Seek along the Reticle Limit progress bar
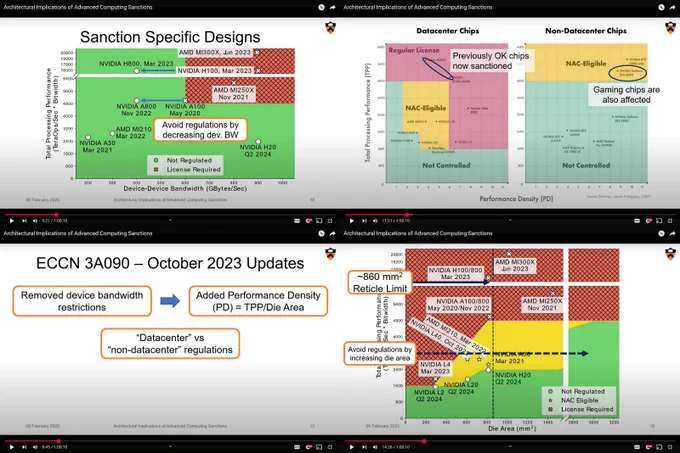 (510, 441)
